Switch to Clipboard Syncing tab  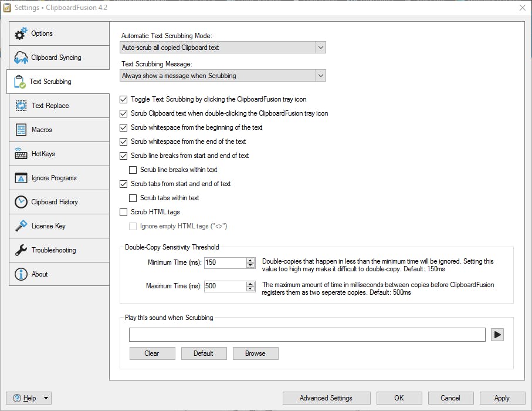[x=59, y=58]
